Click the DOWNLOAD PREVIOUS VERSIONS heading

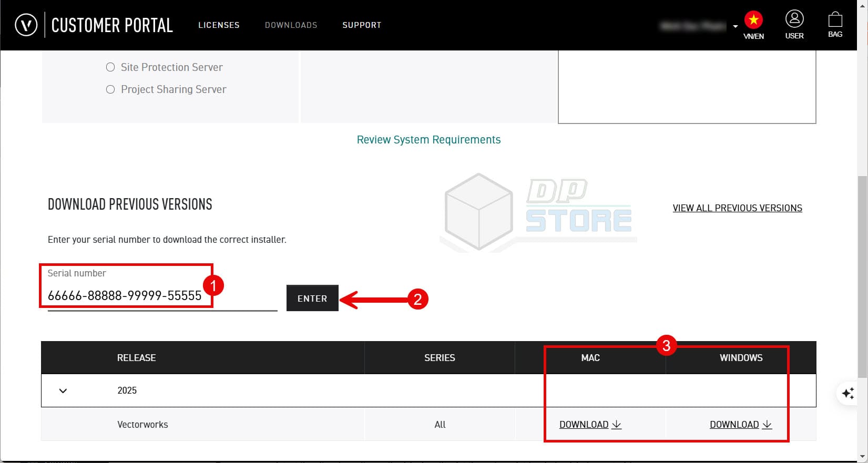(x=130, y=204)
